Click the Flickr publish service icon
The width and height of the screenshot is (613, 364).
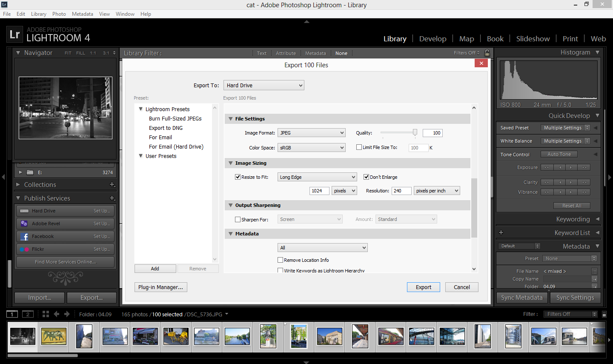pyautogui.click(x=24, y=249)
